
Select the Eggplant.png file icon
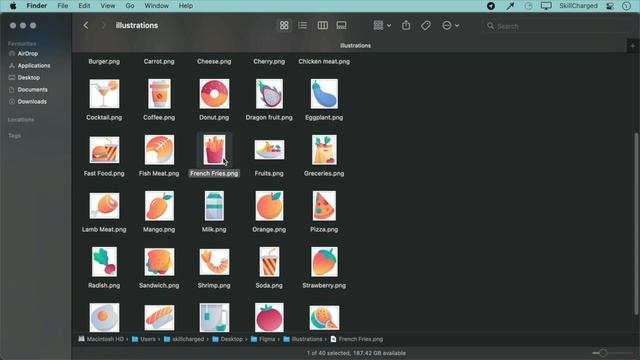pyautogui.click(x=324, y=94)
